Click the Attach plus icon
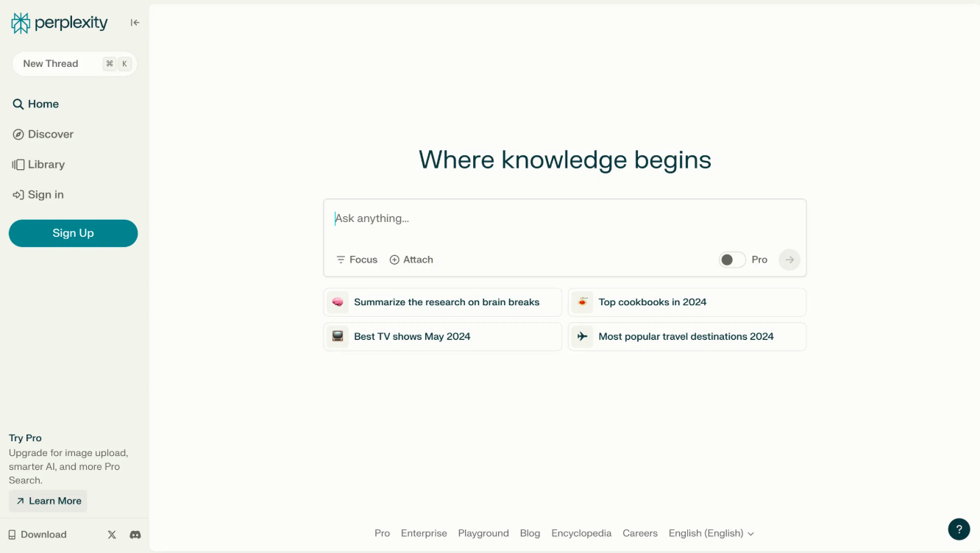The height and width of the screenshot is (553, 980). tap(394, 260)
